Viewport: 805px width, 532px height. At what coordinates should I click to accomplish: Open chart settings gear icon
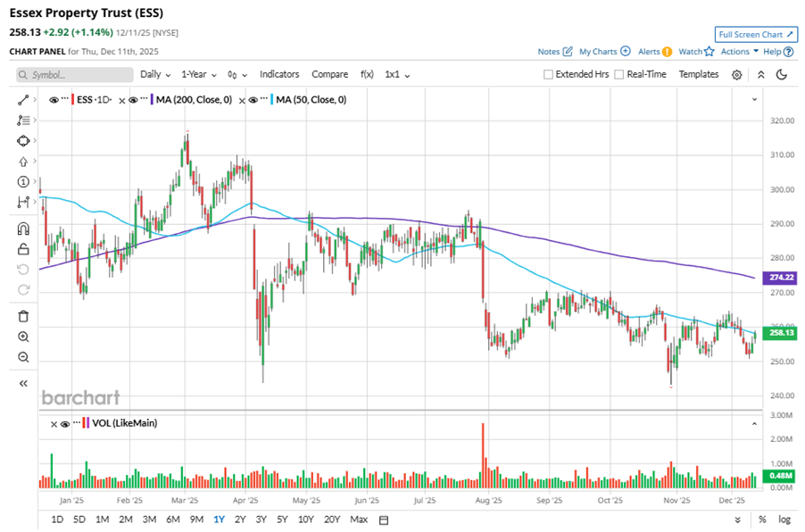coord(736,75)
